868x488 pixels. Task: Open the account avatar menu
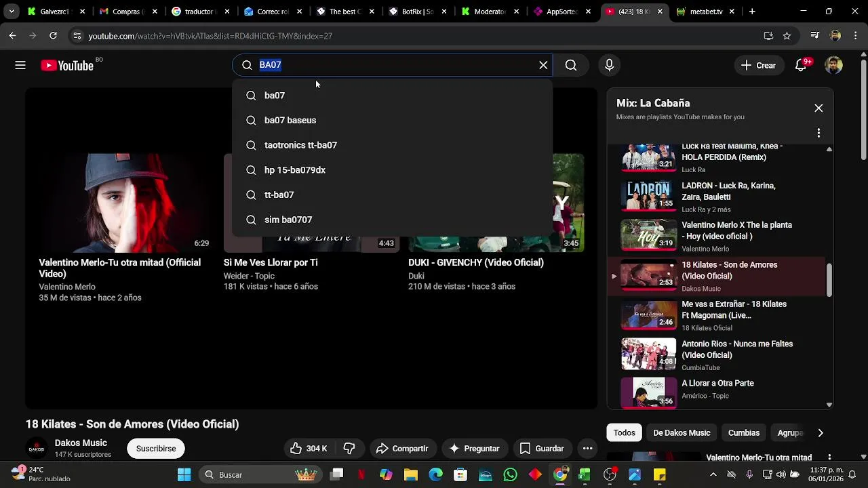833,65
